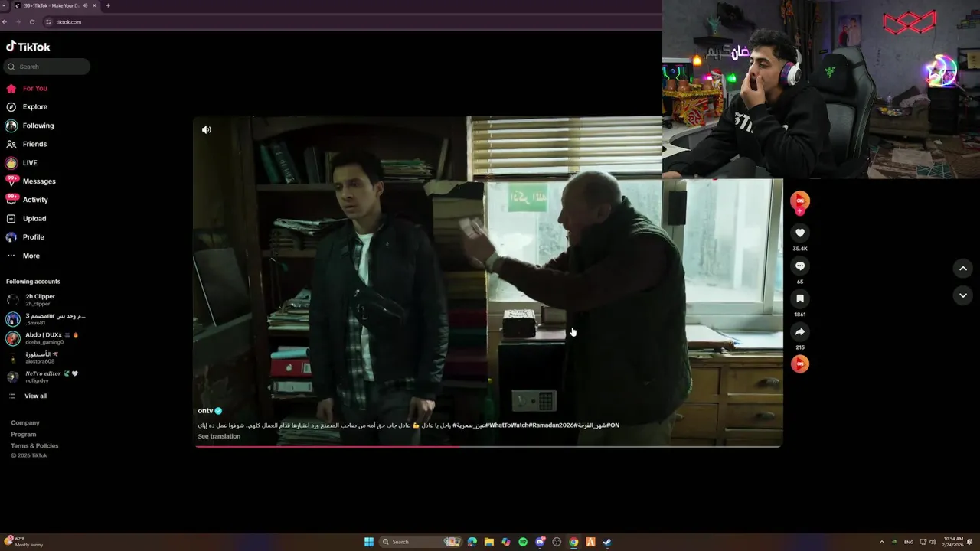Show hidden system tray icons
Image resolution: width=980 pixels, height=551 pixels.
pyautogui.click(x=881, y=542)
